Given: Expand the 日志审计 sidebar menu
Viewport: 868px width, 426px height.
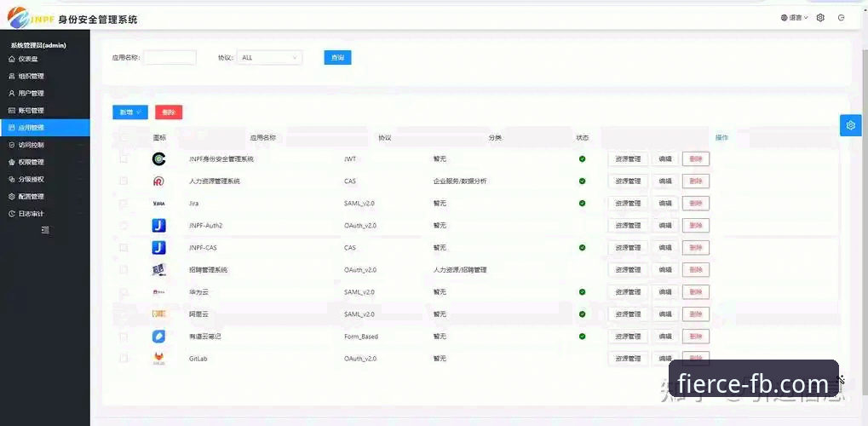Looking at the screenshot, I should pyautogui.click(x=45, y=213).
